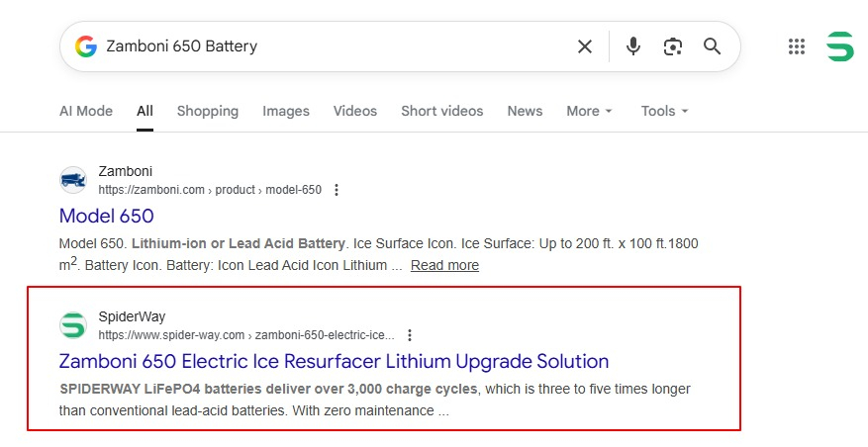Open the Short videos tab
Image resolution: width=868 pixels, height=447 pixels.
tap(441, 111)
